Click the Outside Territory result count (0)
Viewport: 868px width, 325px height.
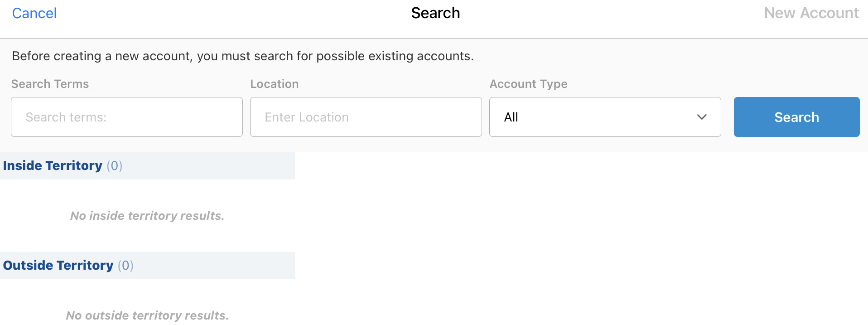click(125, 266)
